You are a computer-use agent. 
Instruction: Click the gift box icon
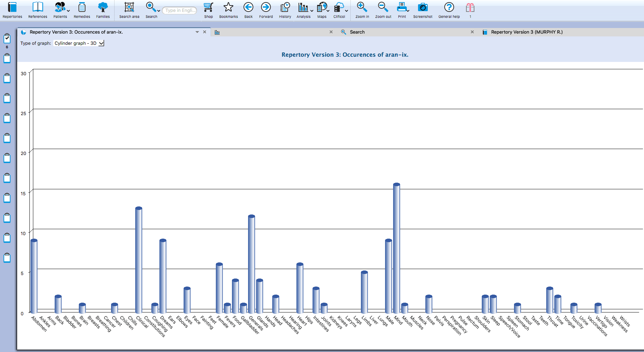point(470,8)
